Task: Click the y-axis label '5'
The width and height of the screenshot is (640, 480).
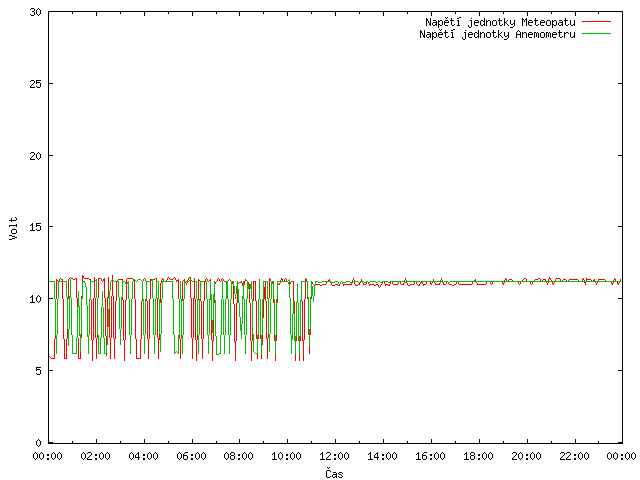Action: (x=39, y=371)
